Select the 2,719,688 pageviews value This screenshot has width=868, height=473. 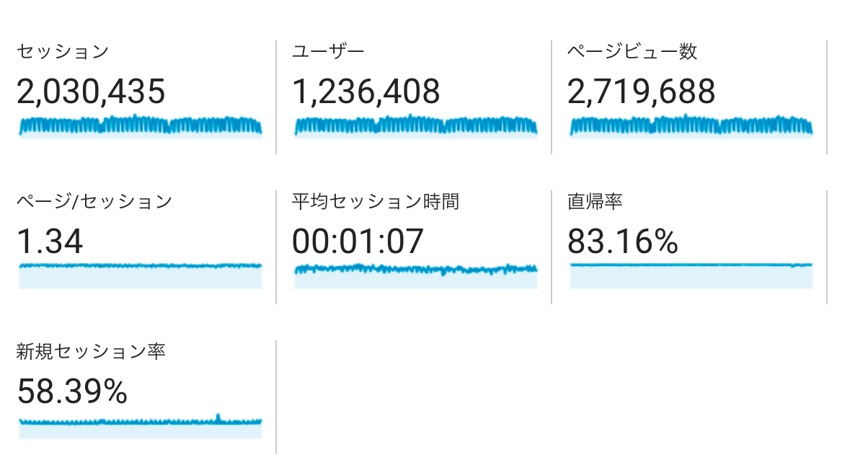pos(642,92)
